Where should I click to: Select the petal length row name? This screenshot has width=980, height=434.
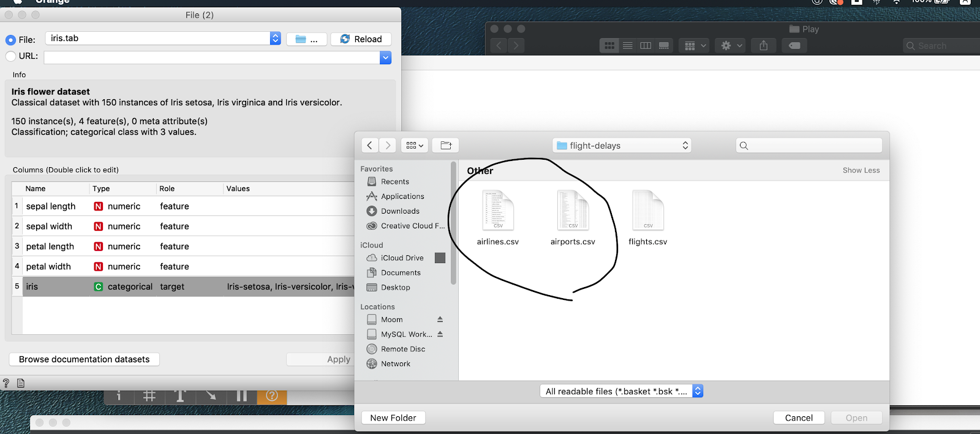(50, 247)
